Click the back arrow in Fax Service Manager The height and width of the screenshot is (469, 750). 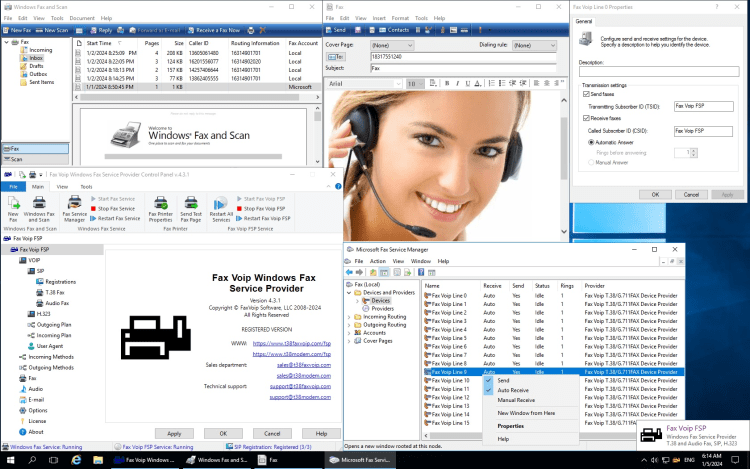point(349,273)
